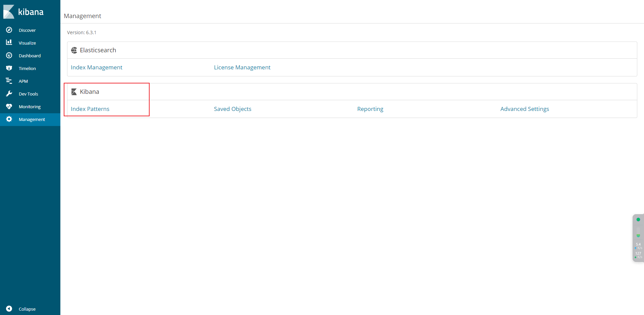Click the Version: 6.3.1 text
644x315 pixels.
tap(82, 33)
